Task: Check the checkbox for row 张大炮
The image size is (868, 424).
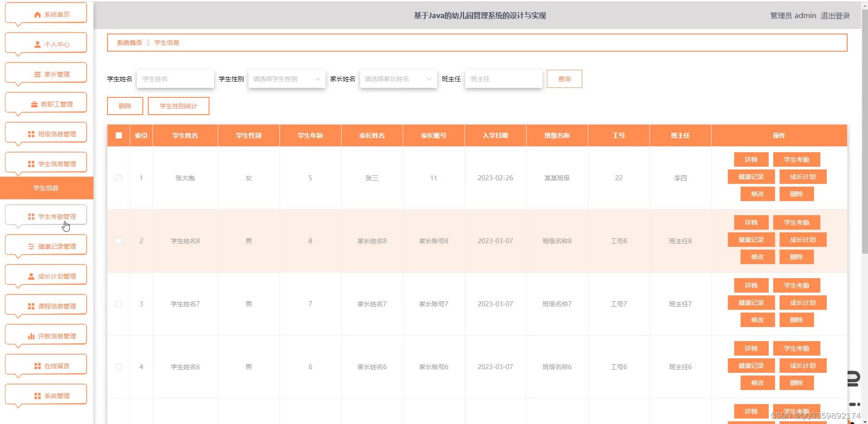Action: pos(119,178)
